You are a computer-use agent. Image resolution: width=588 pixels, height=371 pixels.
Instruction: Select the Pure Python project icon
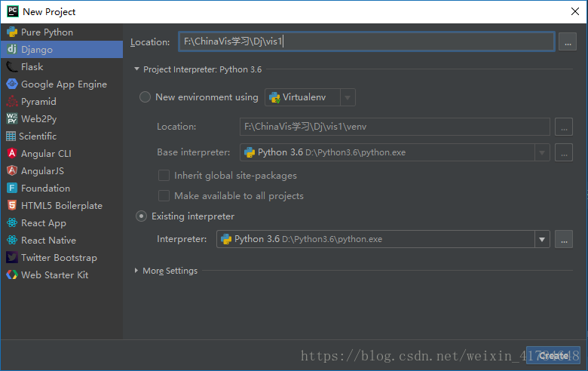pos(12,32)
